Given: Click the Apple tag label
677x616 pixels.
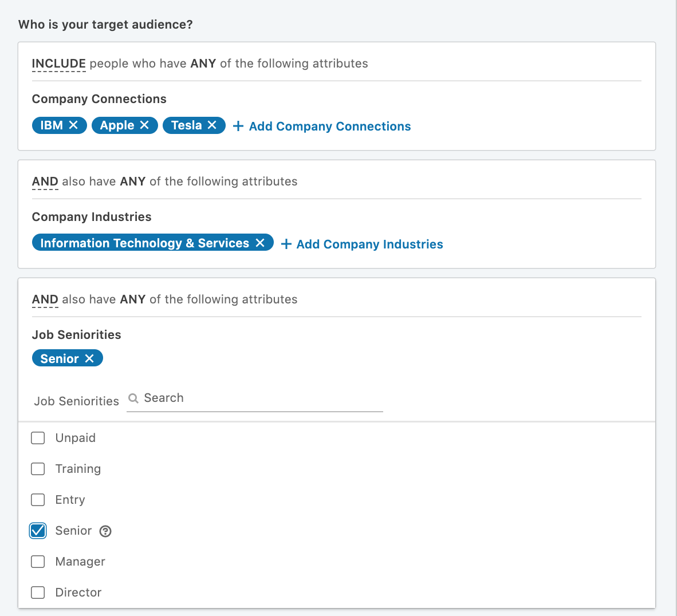Looking at the screenshot, I should click(x=117, y=125).
